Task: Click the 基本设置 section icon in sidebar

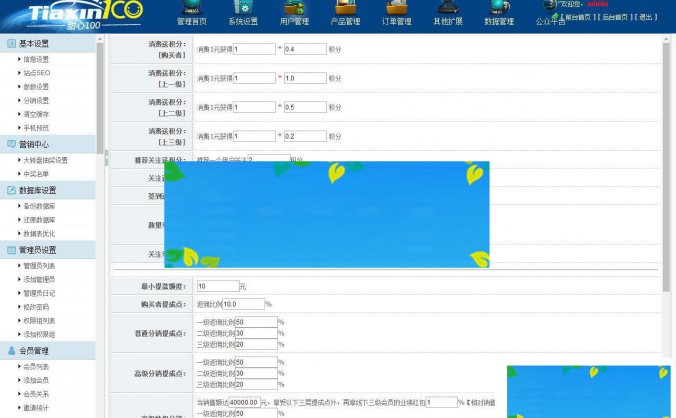Action: (11, 44)
